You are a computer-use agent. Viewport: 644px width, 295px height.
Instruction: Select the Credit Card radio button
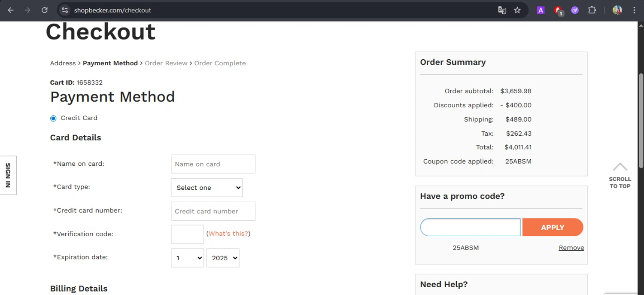pos(53,118)
